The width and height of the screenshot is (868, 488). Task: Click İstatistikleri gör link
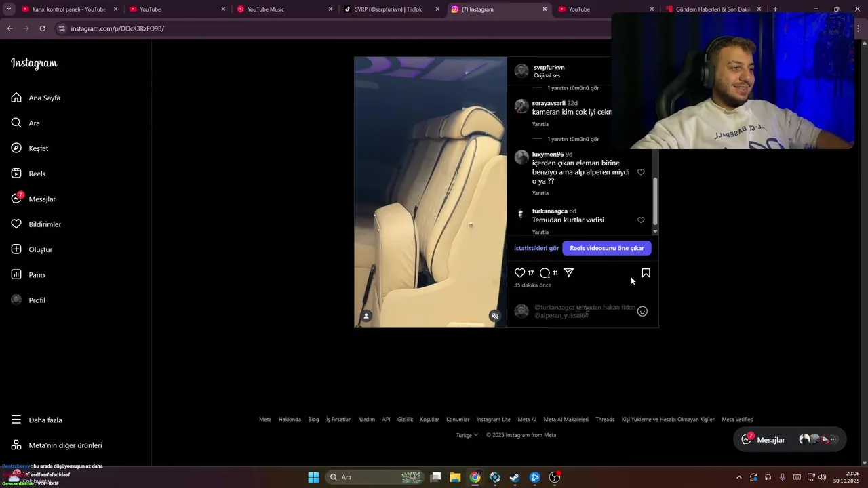(536, 248)
